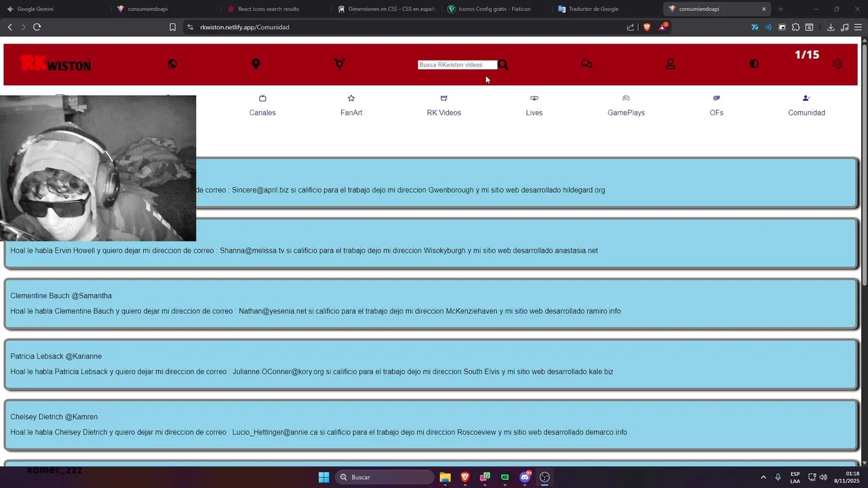Toggle the half-circle contrast theme icon
Image resolution: width=868 pixels, height=488 pixels.
point(754,64)
